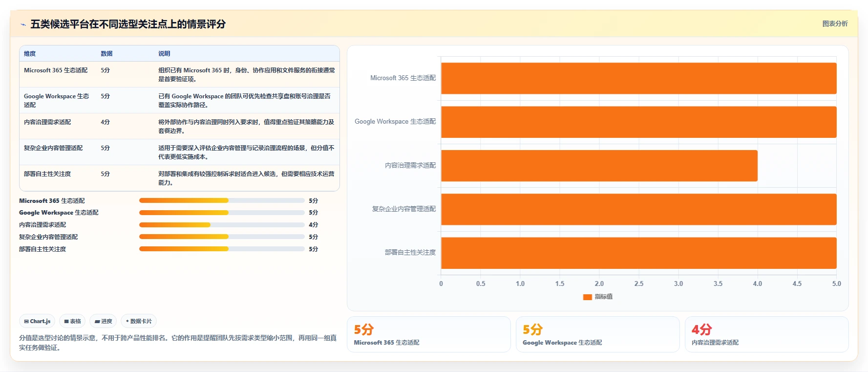Click the 5.0 x-axis tick label
Image resolution: width=868 pixels, height=372 pixels.
click(x=837, y=284)
